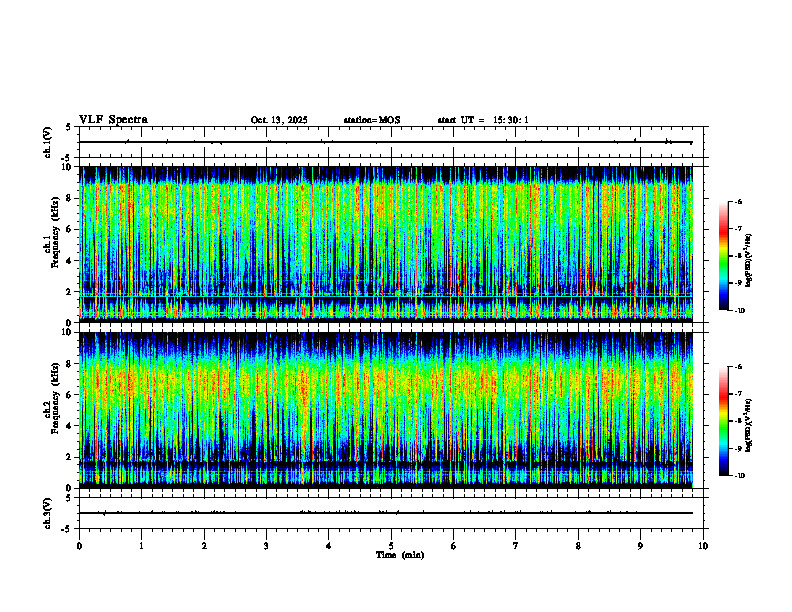Click time axis tick label "1"
This screenshot has width=792, height=612.
point(141,546)
